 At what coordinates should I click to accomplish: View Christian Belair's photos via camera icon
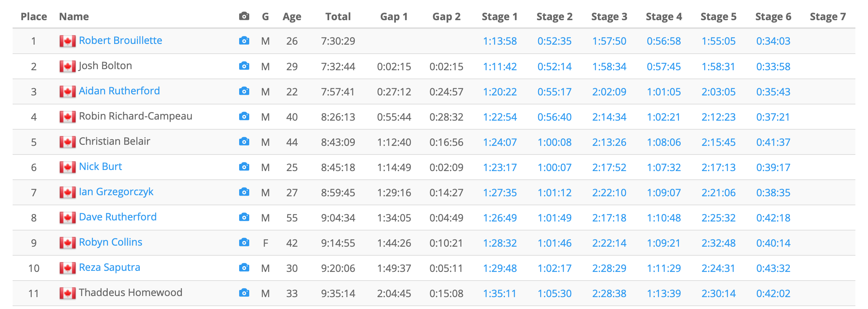244,142
